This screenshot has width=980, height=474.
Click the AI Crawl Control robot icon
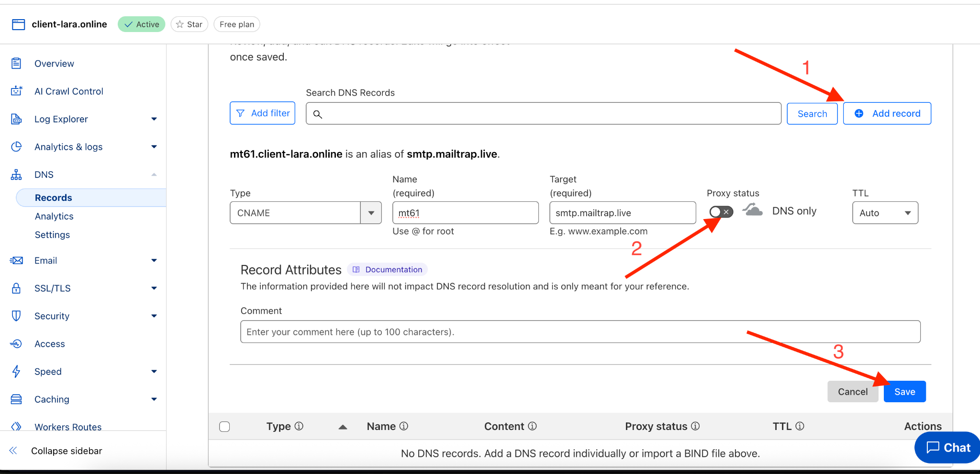point(16,91)
